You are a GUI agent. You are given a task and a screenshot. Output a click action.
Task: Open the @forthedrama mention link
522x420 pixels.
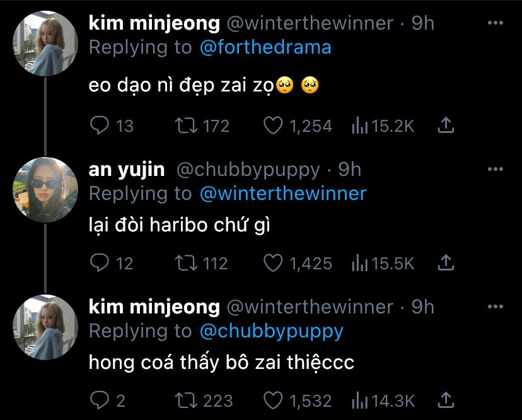tap(265, 47)
